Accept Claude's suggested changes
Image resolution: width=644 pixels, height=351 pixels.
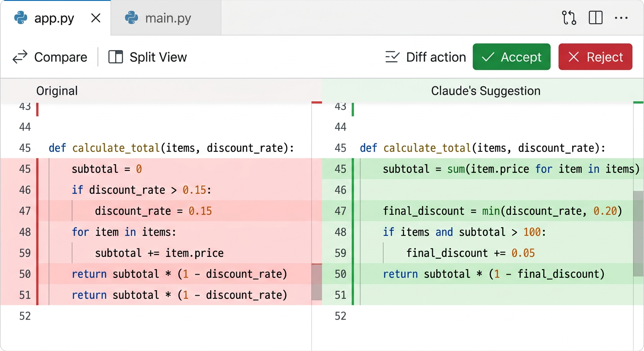pyautogui.click(x=511, y=57)
